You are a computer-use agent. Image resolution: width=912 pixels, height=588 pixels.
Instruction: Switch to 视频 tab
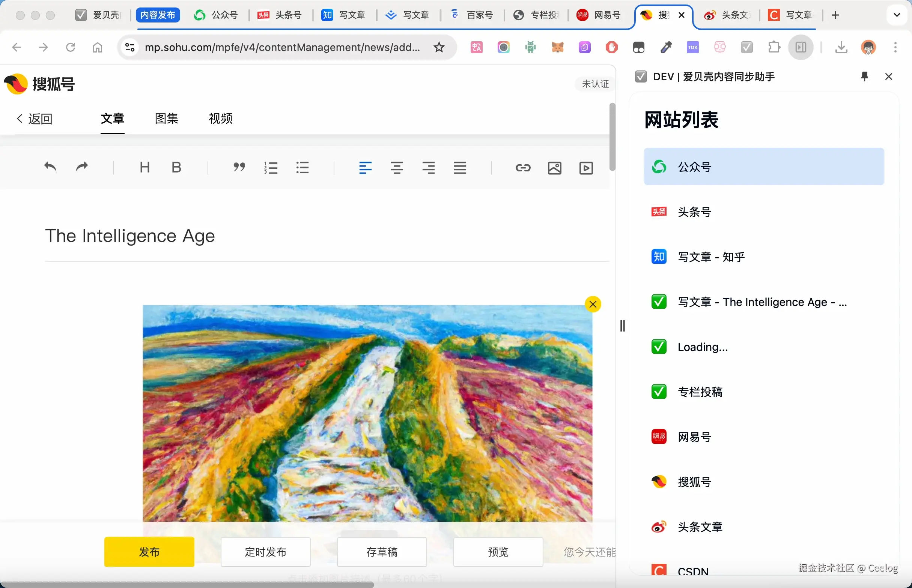(x=220, y=118)
